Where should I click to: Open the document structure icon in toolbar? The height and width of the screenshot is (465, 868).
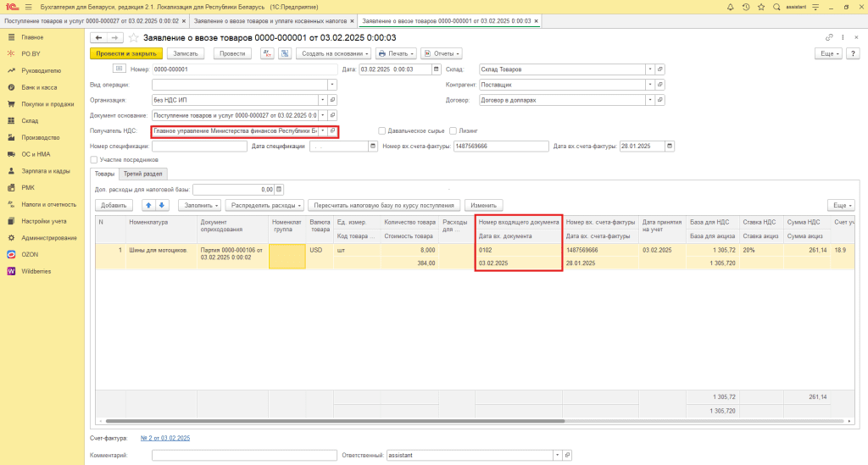[285, 53]
